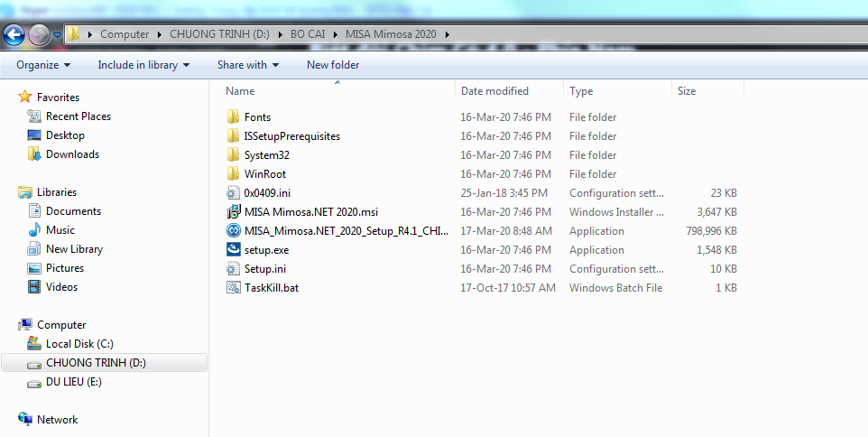The width and height of the screenshot is (868, 437).
Task: Expand arrow after BO CAI breadcrumb
Action: (x=336, y=34)
